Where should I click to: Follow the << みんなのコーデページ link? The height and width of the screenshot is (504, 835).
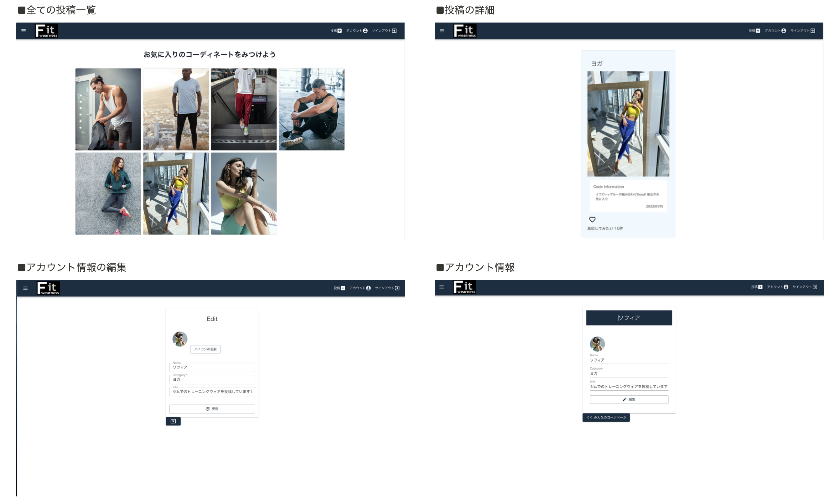pos(606,418)
